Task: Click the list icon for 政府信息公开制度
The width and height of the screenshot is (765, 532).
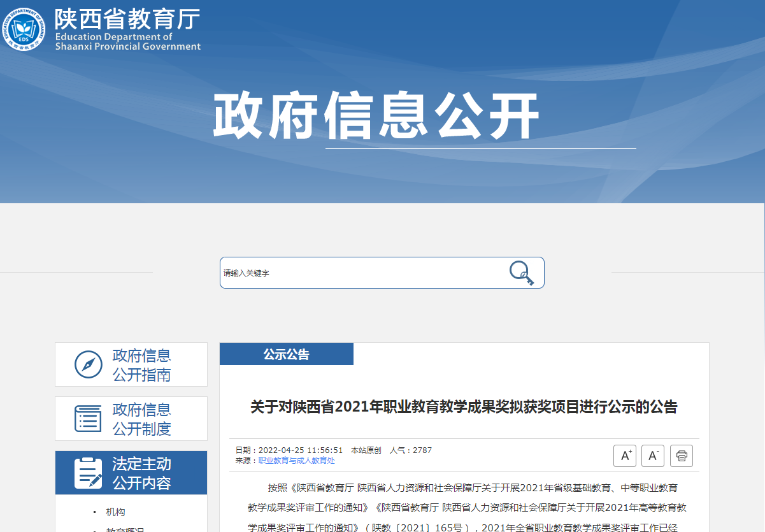Action: point(89,419)
